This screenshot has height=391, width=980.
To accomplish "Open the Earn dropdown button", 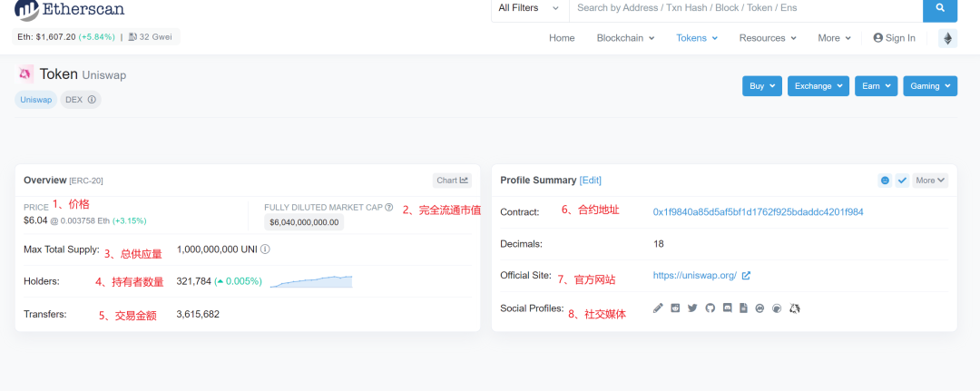I will point(877,86).
